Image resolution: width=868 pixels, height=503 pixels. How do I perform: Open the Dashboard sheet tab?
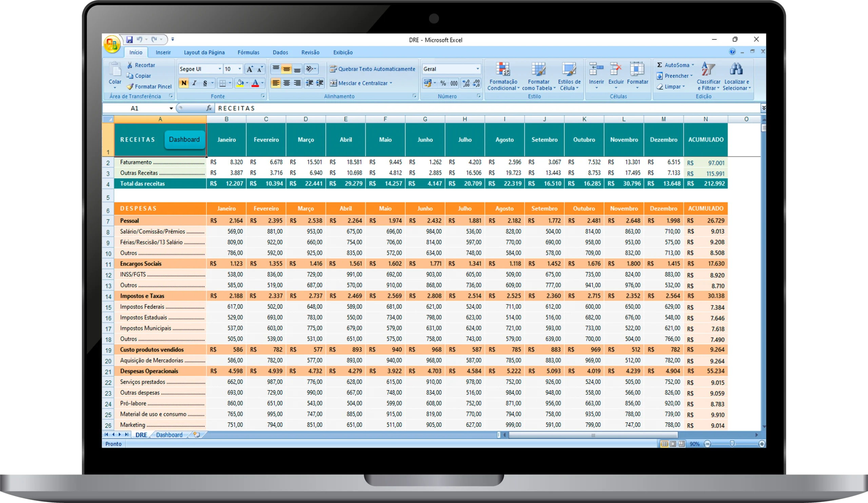(x=169, y=435)
